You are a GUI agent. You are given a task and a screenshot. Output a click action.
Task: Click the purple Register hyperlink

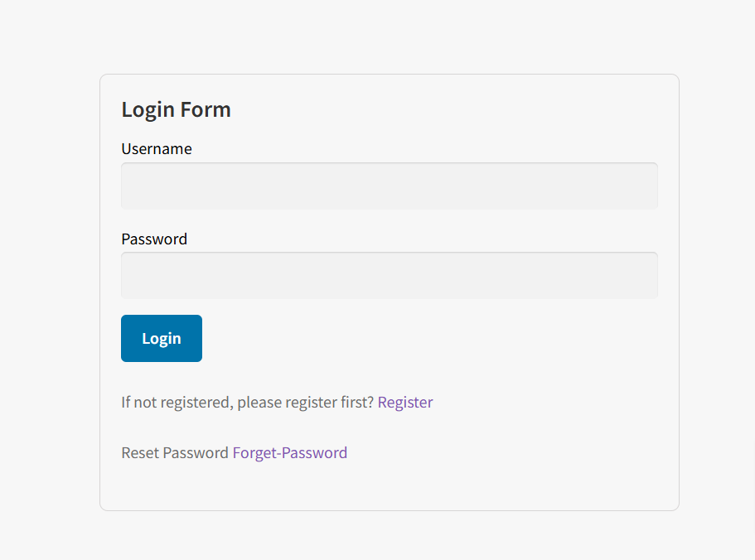(405, 403)
